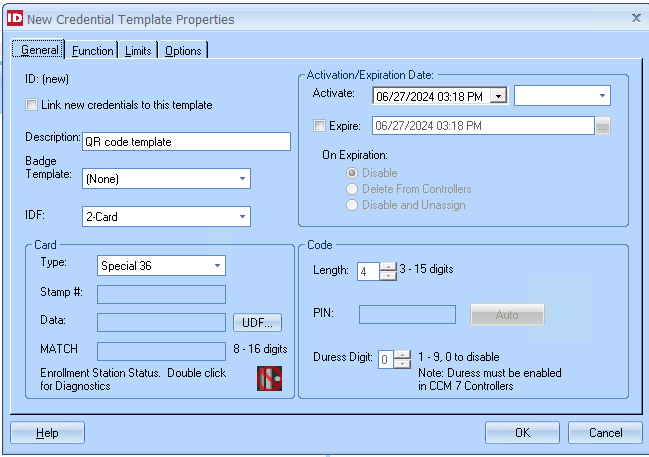Click the card Data input field
The height and width of the screenshot is (457, 649).
(x=161, y=322)
